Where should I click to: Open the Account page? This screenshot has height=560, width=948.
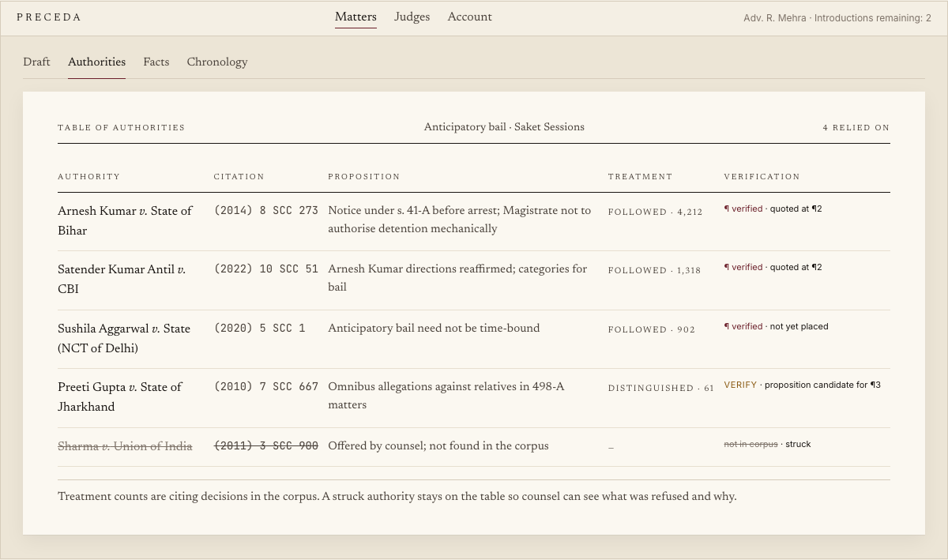click(469, 17)
